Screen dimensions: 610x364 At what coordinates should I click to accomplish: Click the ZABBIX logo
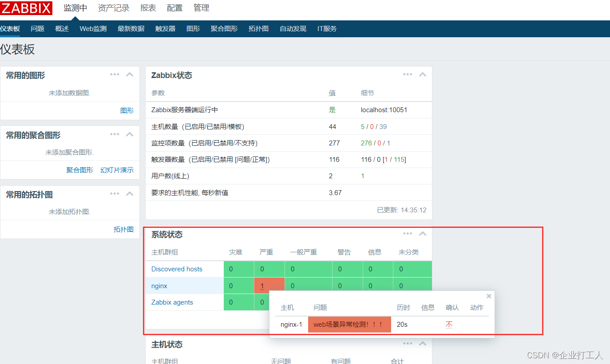pyautogui.click(x=26, y=8)
